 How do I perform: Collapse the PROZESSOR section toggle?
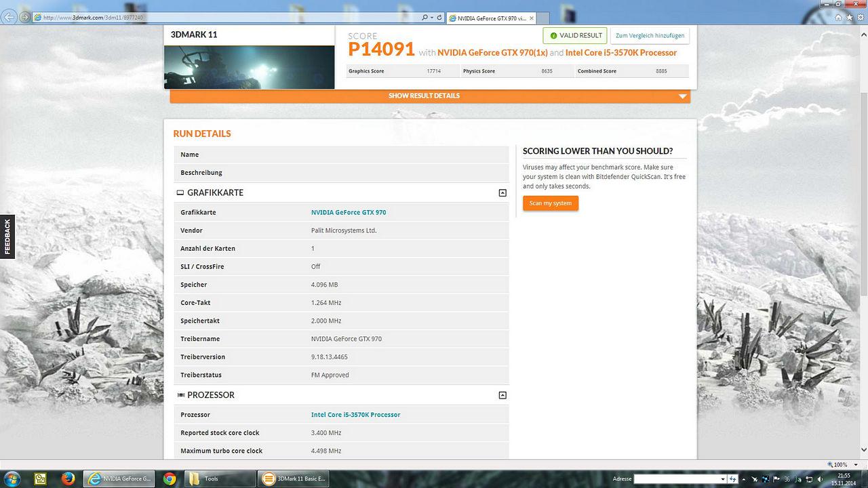502,395
